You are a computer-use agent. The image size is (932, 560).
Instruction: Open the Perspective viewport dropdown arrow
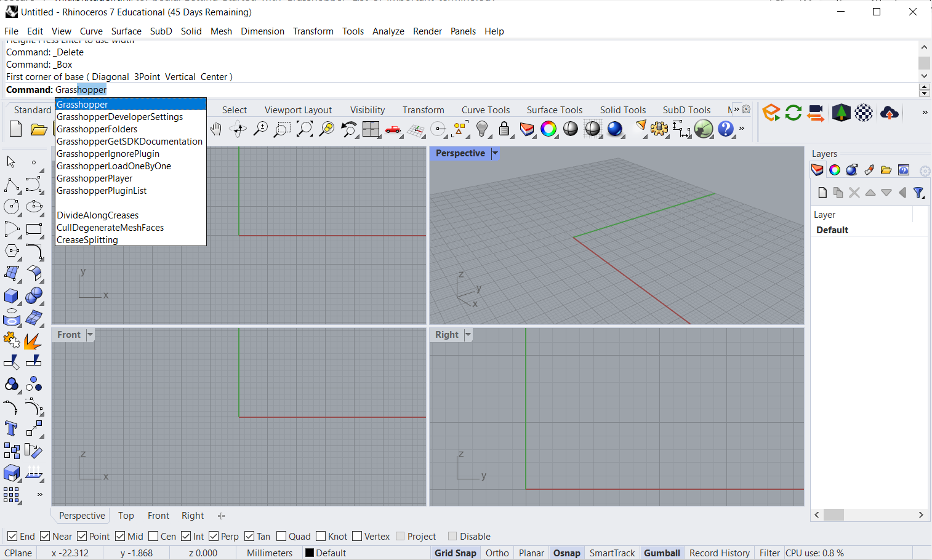click(x=495, y=153)
